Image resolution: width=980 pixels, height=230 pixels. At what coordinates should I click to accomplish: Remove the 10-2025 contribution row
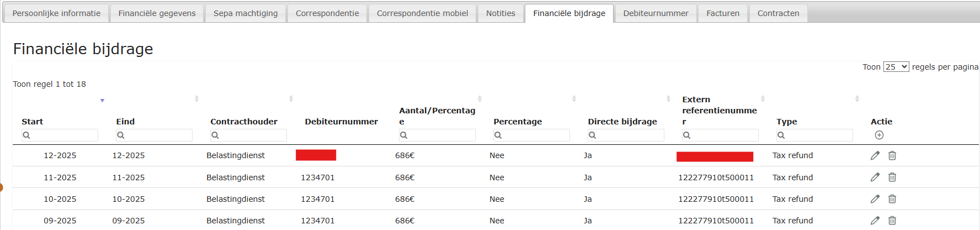[x=892, y=199]
